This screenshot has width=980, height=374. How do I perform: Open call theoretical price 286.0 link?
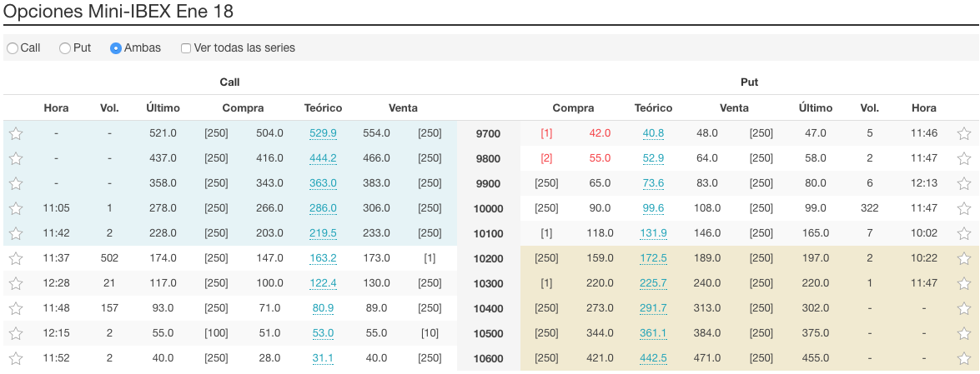pyautogui.click(x=323, y=208)
